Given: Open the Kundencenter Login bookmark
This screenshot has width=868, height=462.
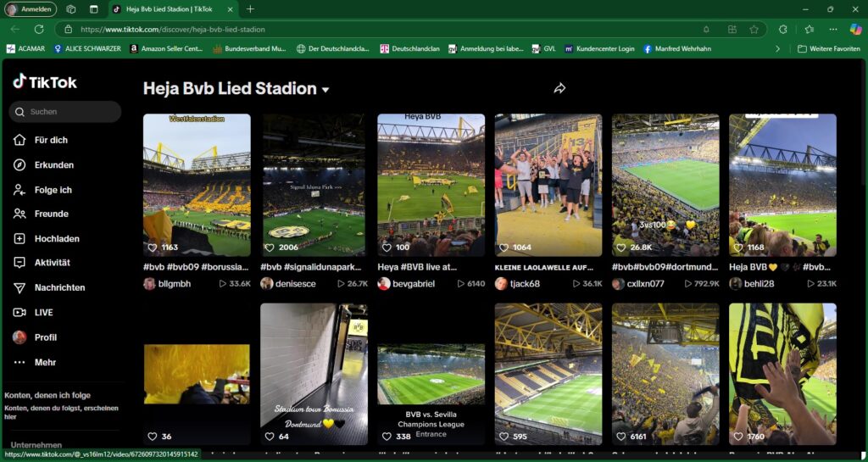Looking at the screenshot, I should pos(599,48).
